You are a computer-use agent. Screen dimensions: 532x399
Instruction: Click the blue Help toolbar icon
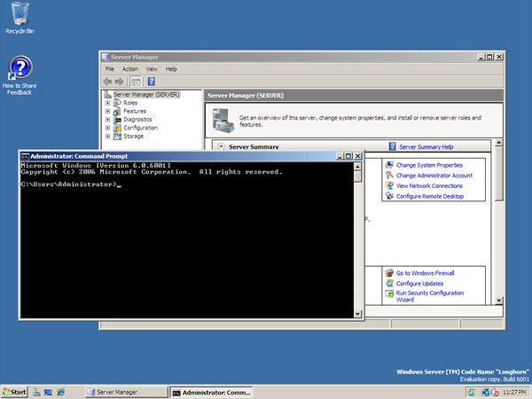tap(152, 82)
